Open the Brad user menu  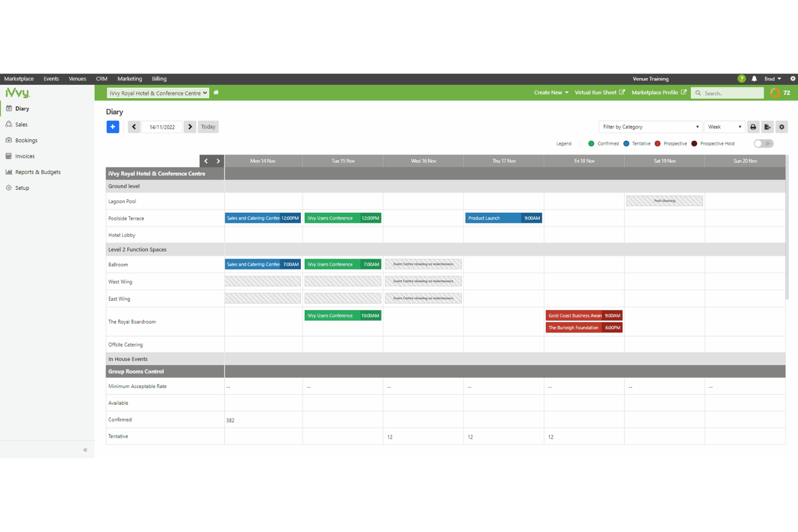[x=773, y=79]
